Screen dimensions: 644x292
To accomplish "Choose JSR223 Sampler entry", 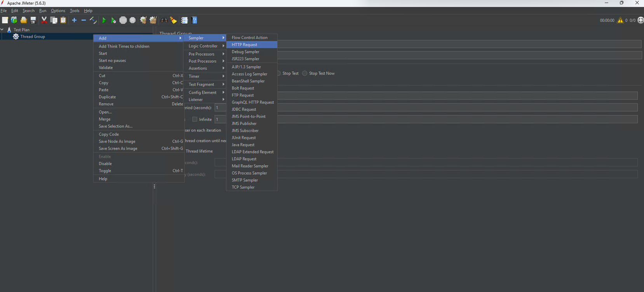I will pos(252,59).
